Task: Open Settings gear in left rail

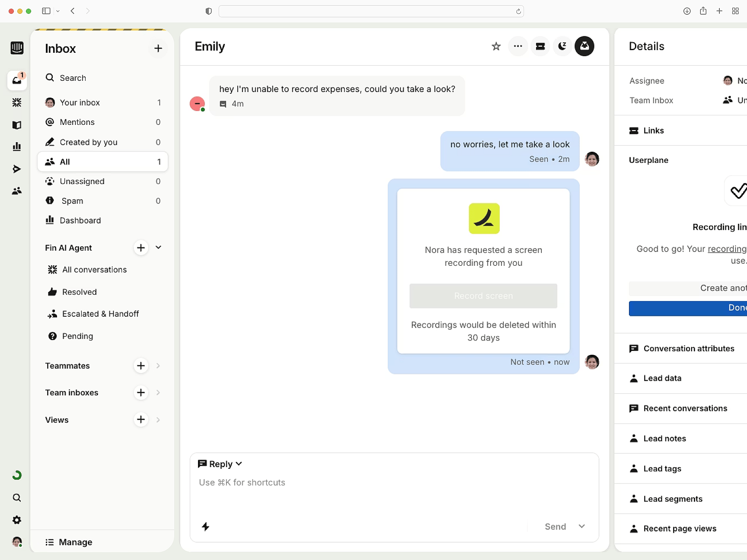Action: 17,520
